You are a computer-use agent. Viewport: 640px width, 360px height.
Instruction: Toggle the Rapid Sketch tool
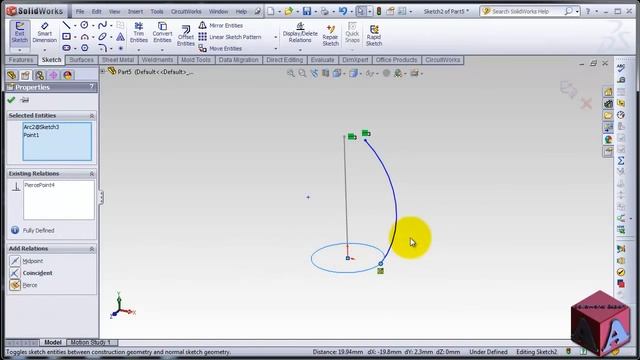point(374,35)
